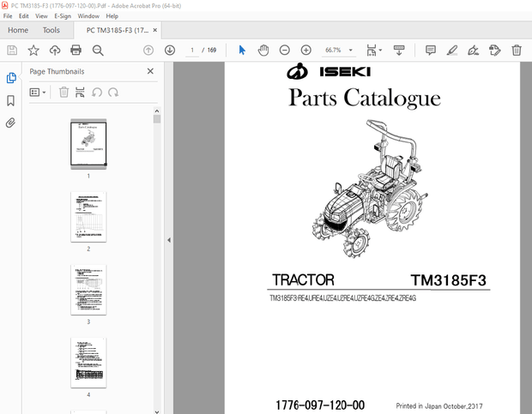This screenshot has height=414, width=532.
Task: Click 'Printed in Japan October,2017' text
Action: [439, 406]
